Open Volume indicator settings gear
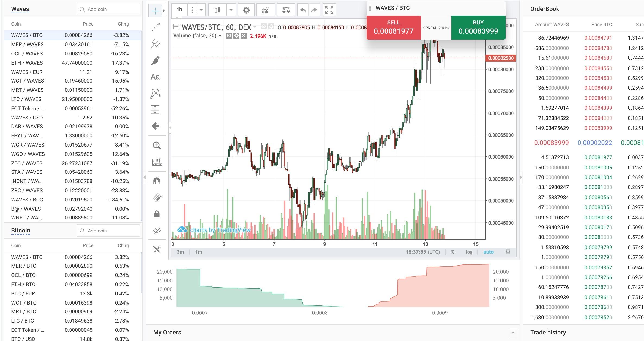 pos(236,36)
